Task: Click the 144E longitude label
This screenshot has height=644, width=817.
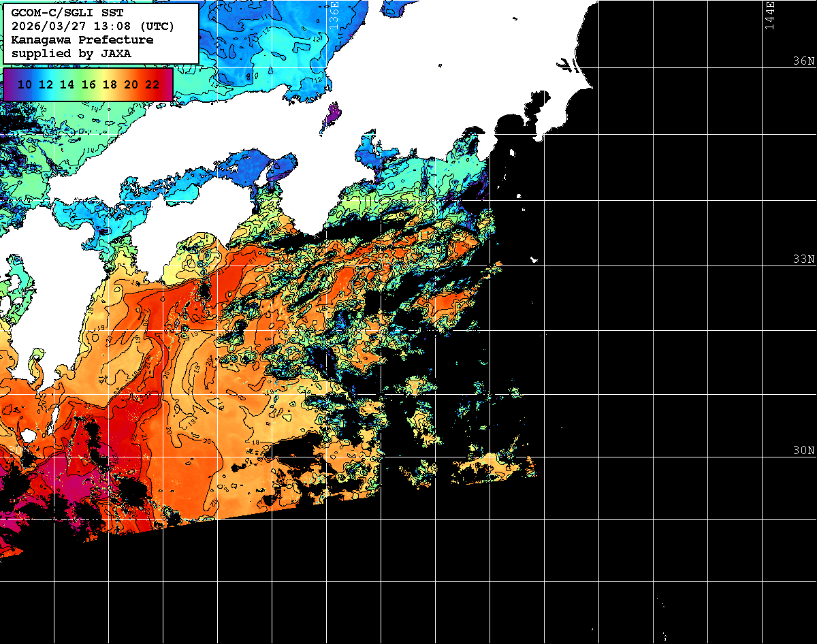Action: click(769, 15)
